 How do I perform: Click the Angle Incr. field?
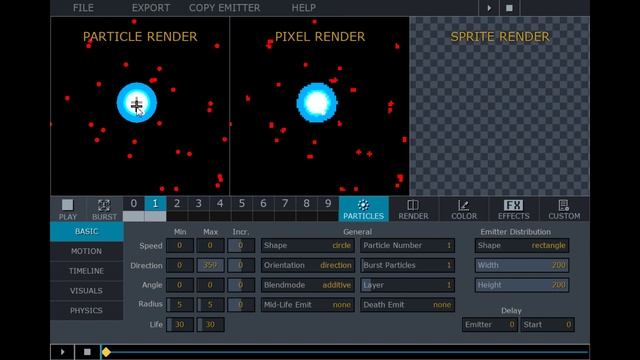[241, 285]
